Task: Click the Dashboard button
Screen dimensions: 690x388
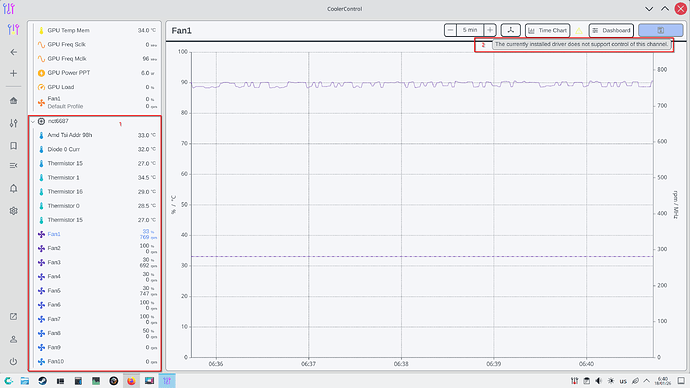Action: pyautogui.click(x=611, y=30)
